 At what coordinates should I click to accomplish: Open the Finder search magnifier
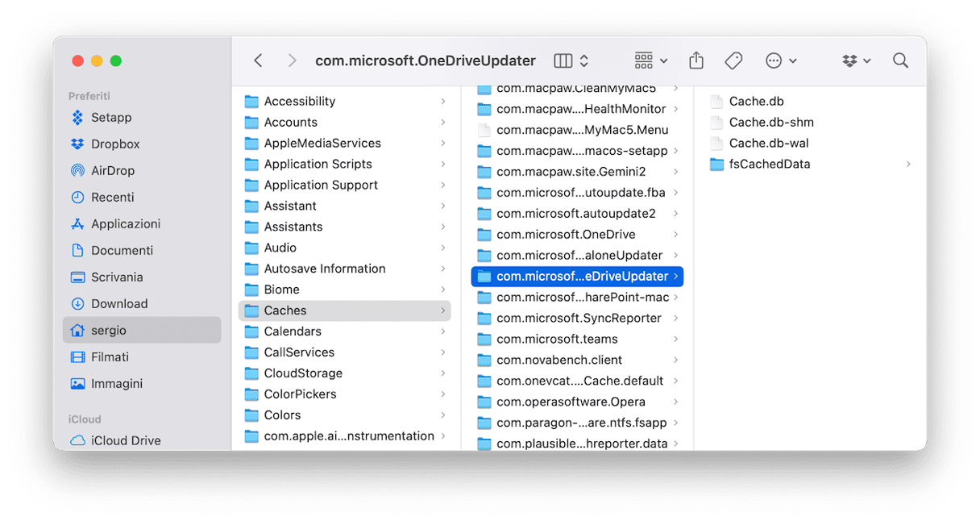(x=900, y=60)
